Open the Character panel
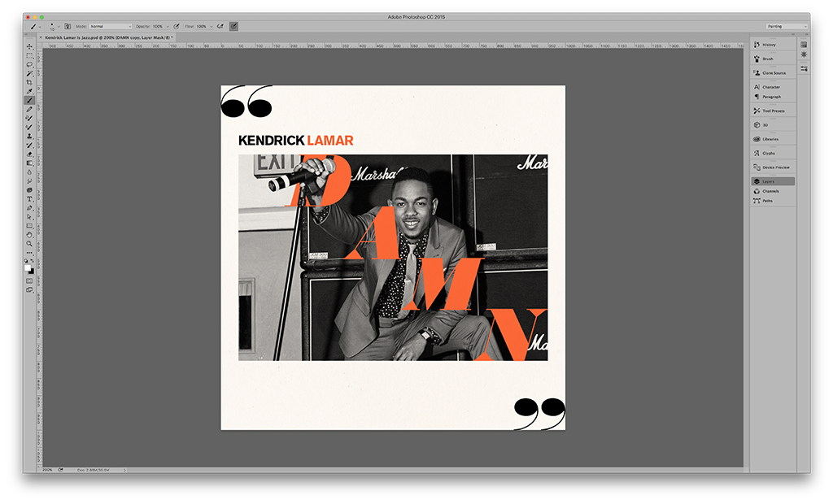 click(773, 87)
